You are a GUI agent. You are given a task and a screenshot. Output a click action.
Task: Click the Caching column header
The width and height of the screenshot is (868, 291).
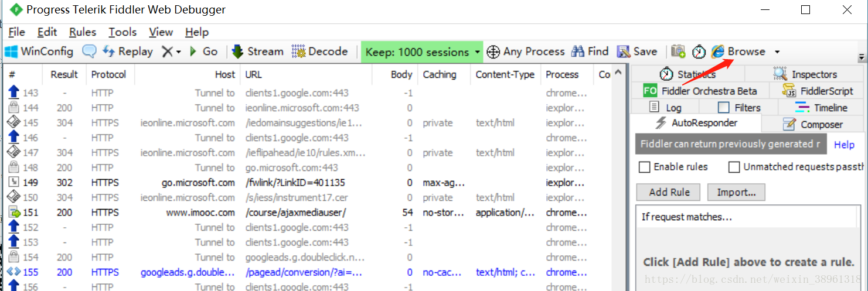(444, 74)
